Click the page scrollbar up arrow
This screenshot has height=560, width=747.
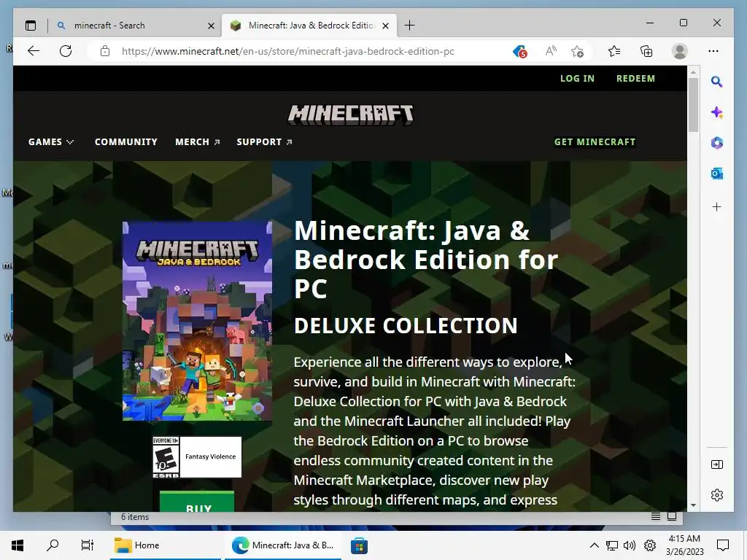coord(693,72)
